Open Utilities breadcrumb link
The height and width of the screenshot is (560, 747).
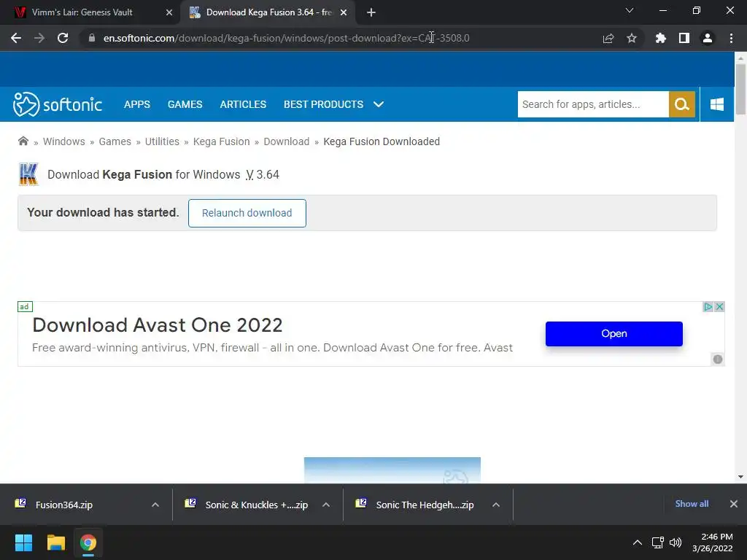pyautogui.click(x=162, y=141)
